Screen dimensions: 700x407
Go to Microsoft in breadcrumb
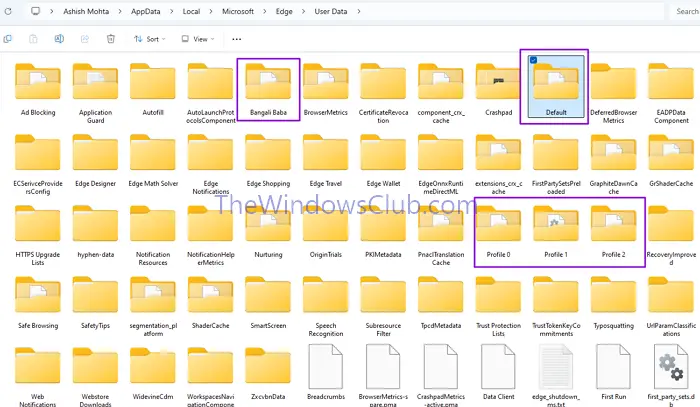[x=238, y=12]
